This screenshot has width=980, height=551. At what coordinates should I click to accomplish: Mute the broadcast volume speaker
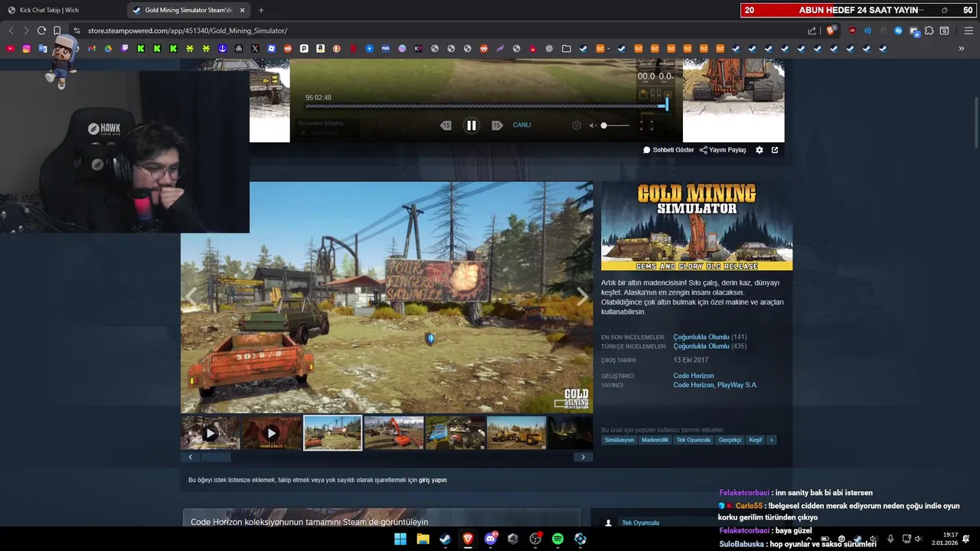click(x=593, y=126)
